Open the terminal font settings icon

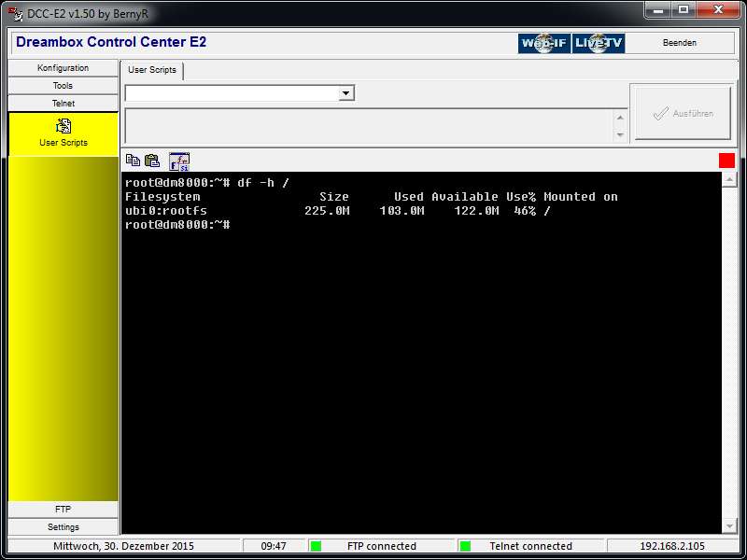(178, 161)
